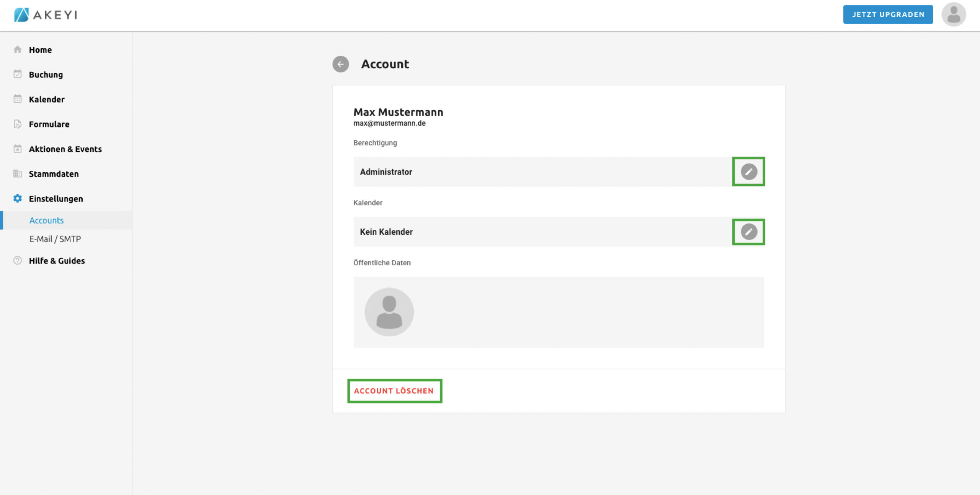Click the profile picture placeholder under Öffentliche Daten
Screen dimensions: 980x495
pos(389,312)
